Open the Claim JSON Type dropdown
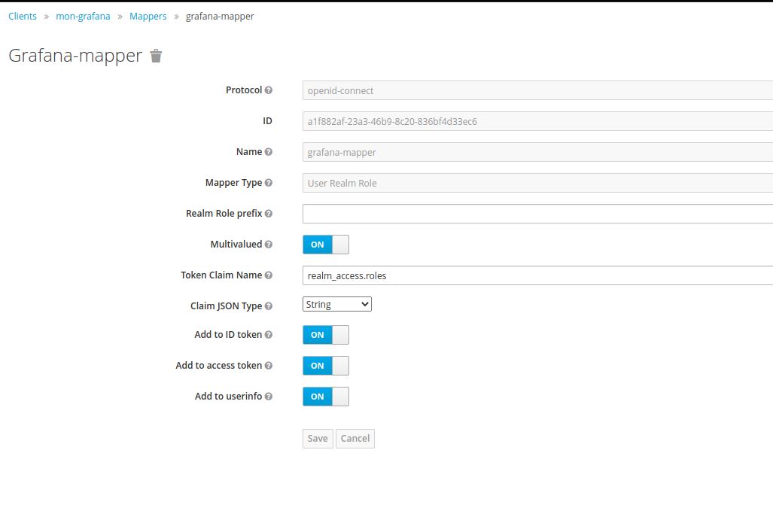 pos(337,304)
